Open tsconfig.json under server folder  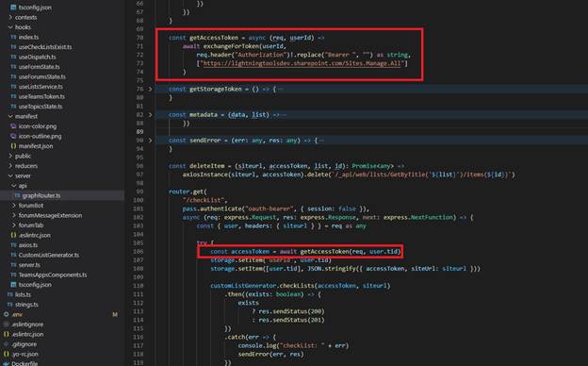coord(35,285)
